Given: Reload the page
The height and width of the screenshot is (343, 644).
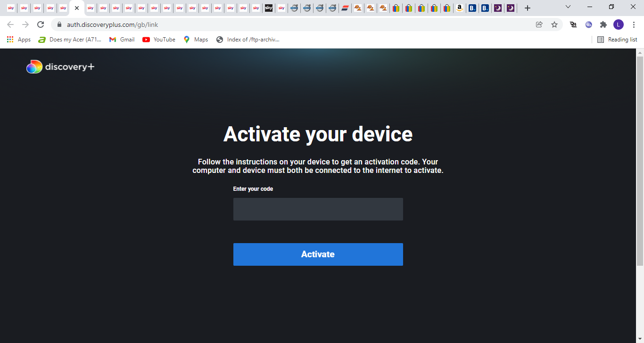Looking at the screenshot, I should 41,24.
